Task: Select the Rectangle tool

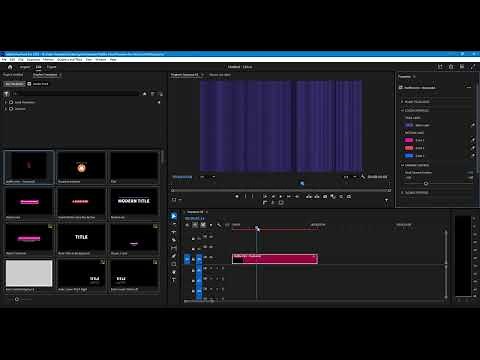Action: [174, 264]
